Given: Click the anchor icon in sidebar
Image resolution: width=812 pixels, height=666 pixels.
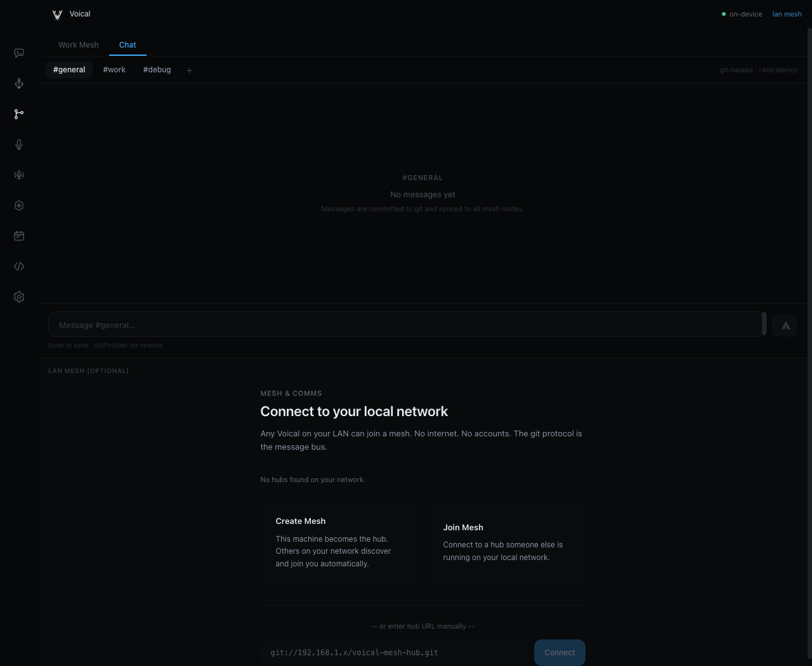Looking at the screenshot, I should pos(19,84).
